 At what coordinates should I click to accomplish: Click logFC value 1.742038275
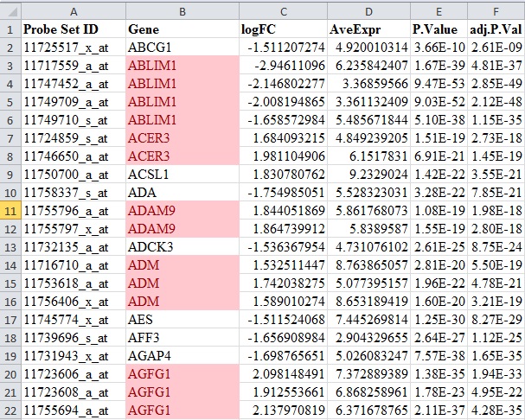[x=284, y=283]
